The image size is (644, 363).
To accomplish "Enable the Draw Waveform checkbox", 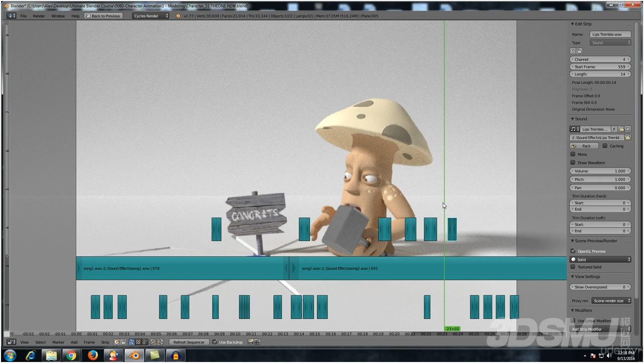I will pos(573,162).
